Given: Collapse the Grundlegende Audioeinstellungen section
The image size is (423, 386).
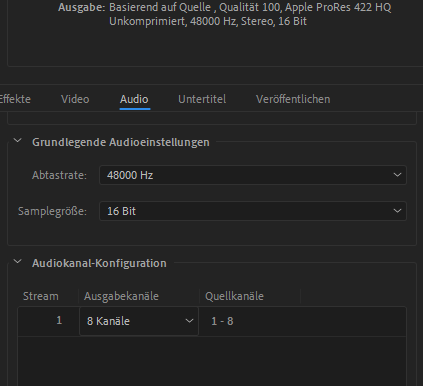Looking at the screenshot, I should click(x=17, y=141).
